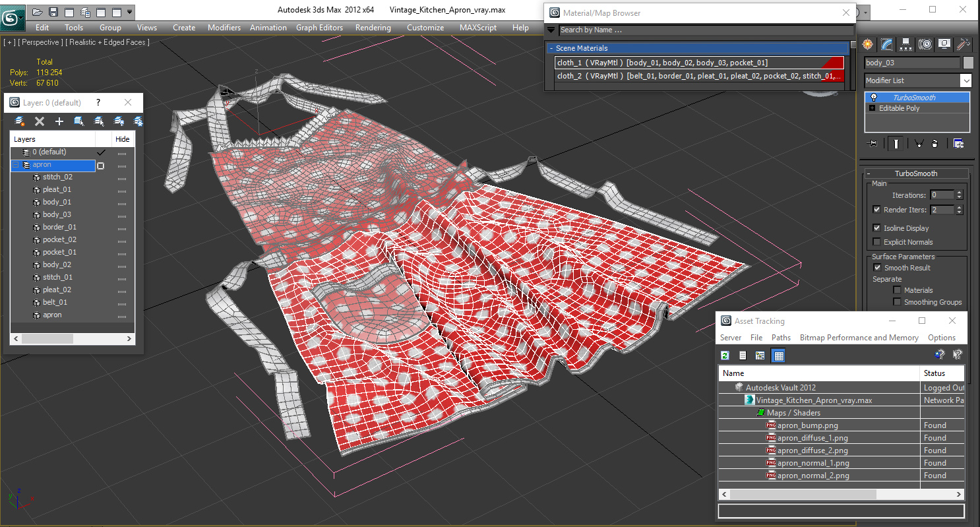The height and width of the screenshot is (527, 980).
Task: Click Asset Tracking horizontal scrollbar
Action: click(841, 494)
